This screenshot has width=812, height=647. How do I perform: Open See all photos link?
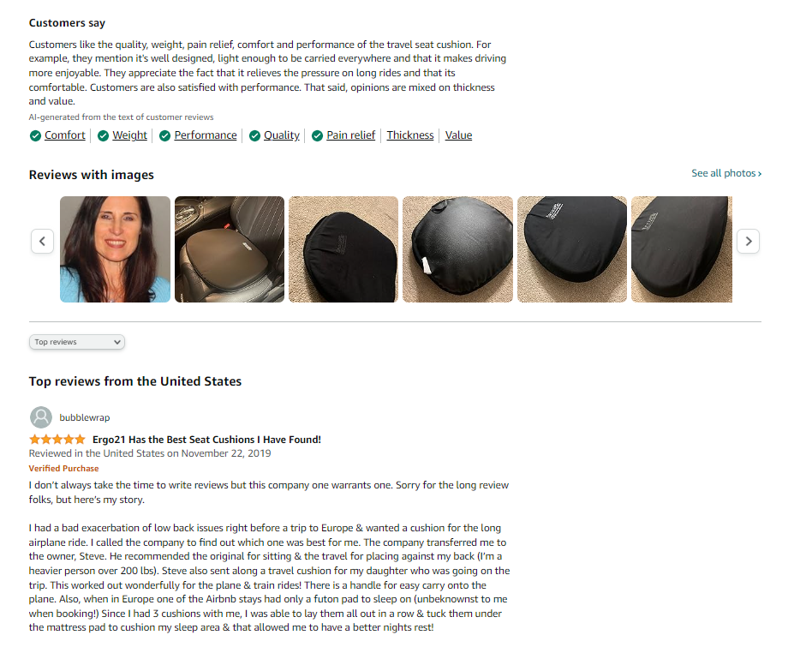726,173
